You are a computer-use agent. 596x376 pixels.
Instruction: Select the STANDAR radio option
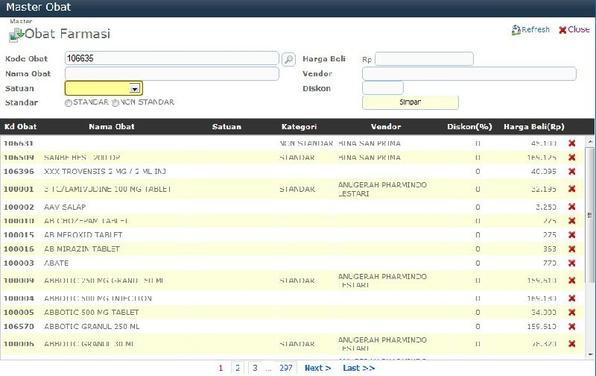(68, 103)
